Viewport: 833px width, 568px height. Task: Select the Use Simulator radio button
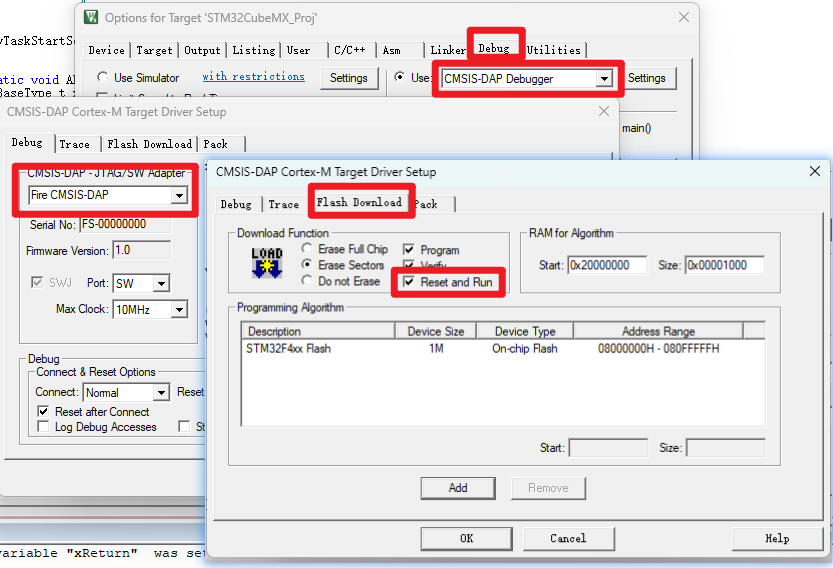pyautogui.click(x=103, y=77)
